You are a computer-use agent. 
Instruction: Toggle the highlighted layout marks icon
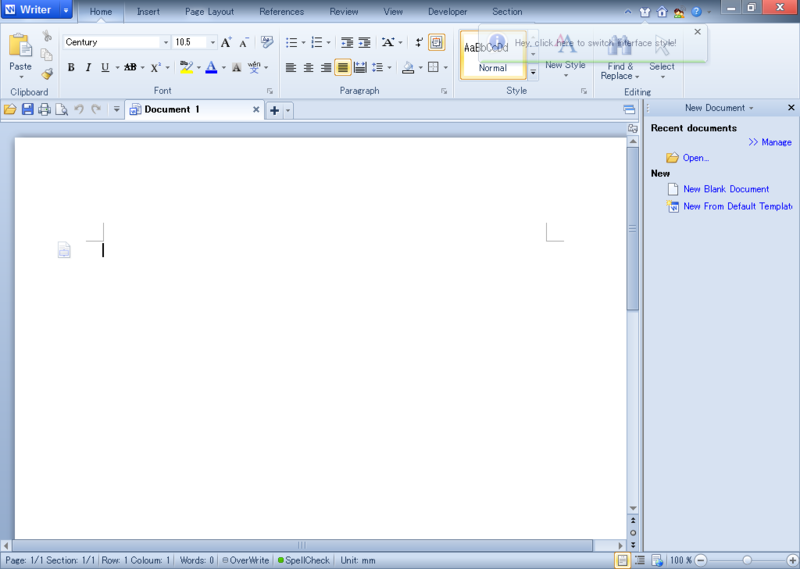coord(436,42)
